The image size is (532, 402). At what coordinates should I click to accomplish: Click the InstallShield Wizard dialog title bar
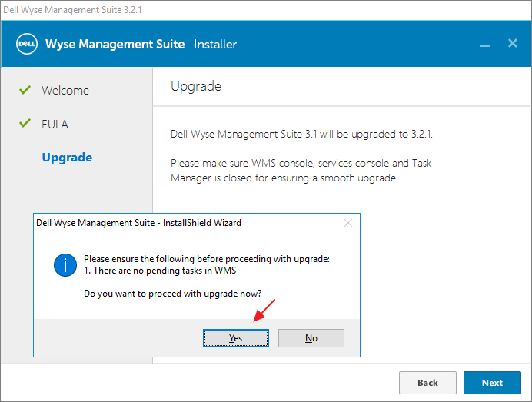[x=154, y=223]
